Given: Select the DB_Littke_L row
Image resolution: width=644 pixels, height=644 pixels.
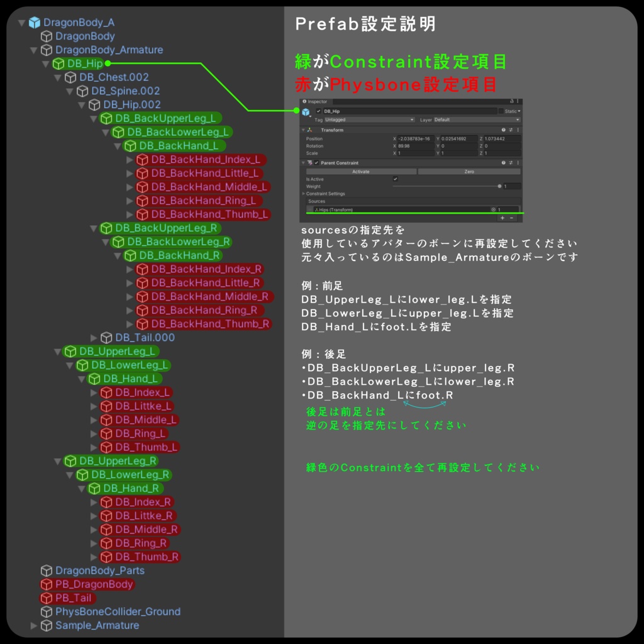Looking at the screenshot, I should 136,406.
